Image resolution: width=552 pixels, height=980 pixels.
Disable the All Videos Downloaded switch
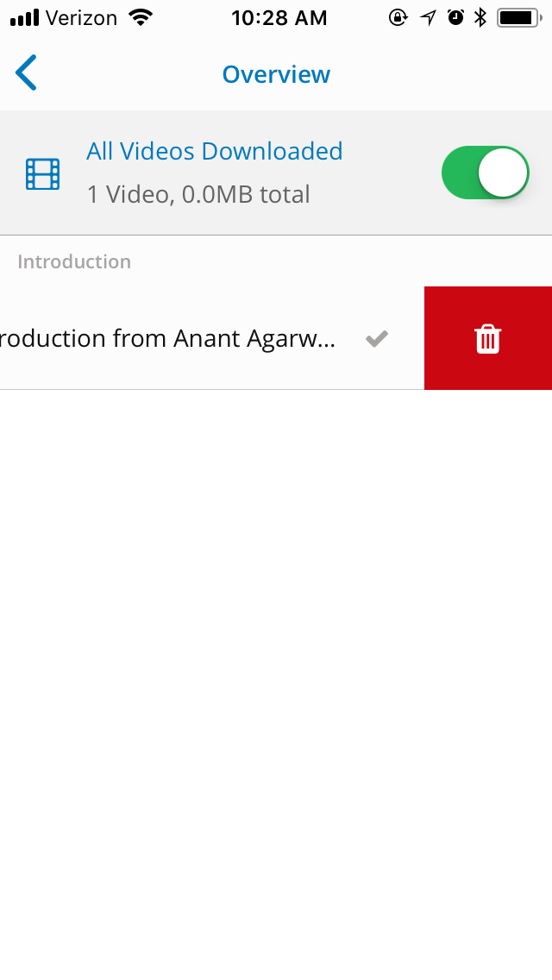(x=485, y=173)
